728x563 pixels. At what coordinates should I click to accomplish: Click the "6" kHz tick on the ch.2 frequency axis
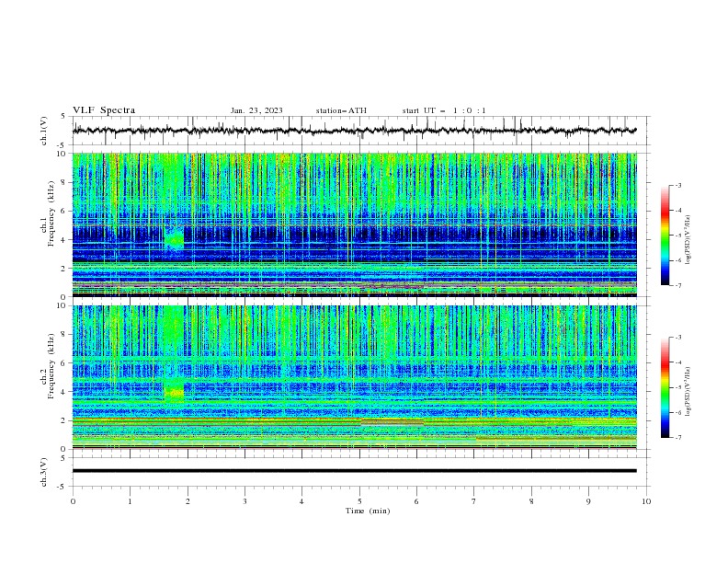click(65, 363)
